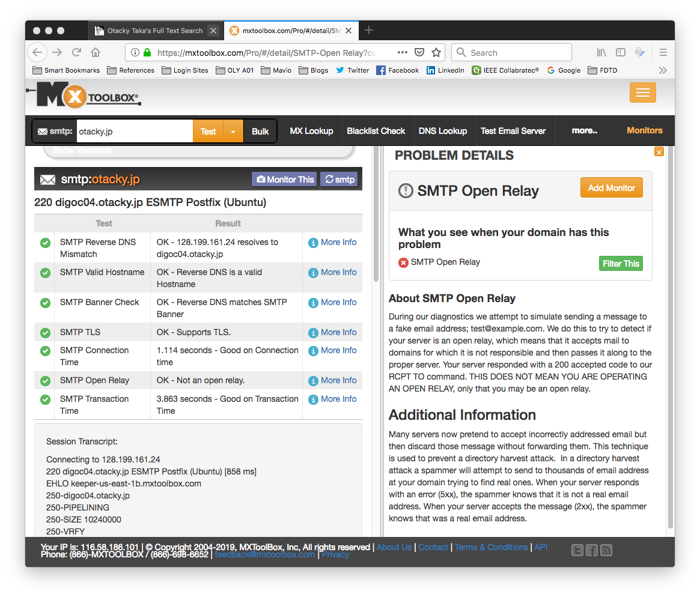Open the Blogs bookmark folder
The height and width of the screenshot is (597, 700).
point(314,70)
